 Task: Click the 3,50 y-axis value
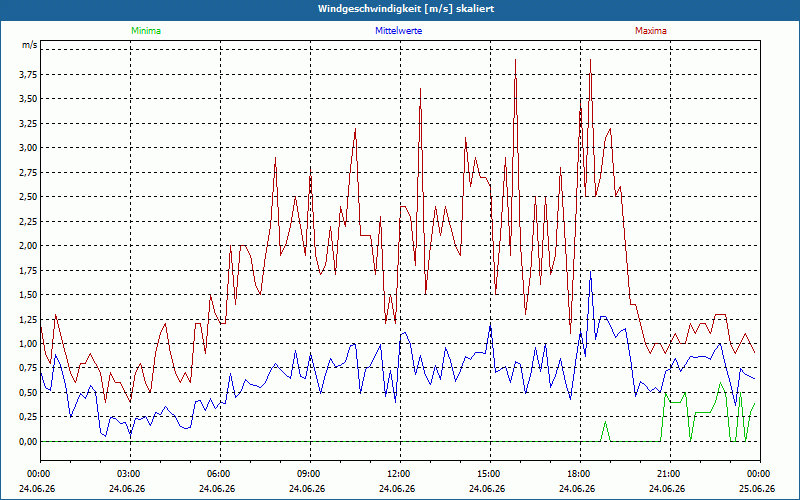tap(28, 99)
